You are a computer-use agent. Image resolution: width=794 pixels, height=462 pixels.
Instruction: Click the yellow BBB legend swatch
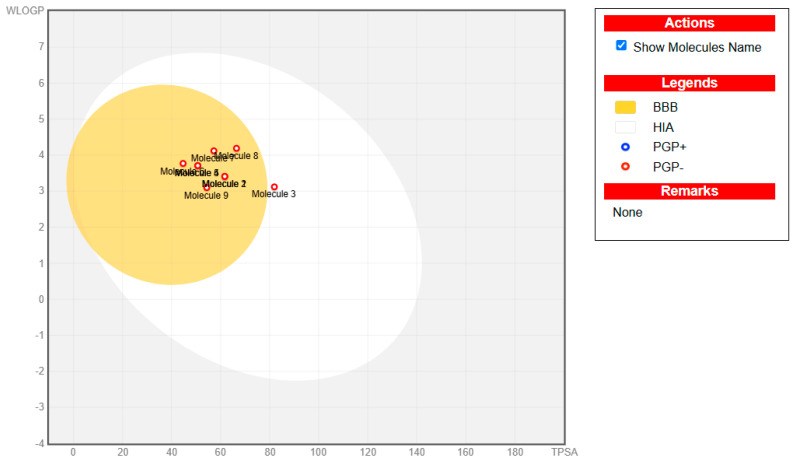pos(625,107)
